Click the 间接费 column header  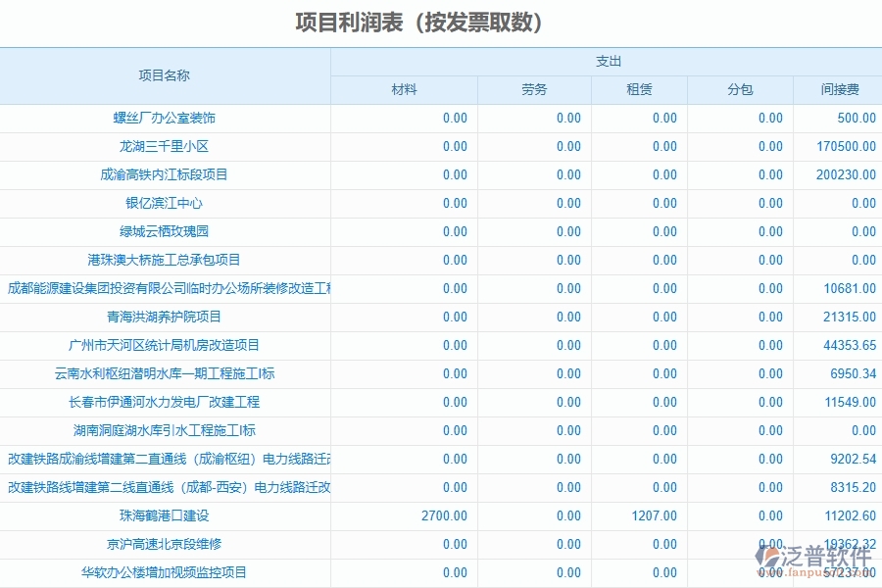838,88
